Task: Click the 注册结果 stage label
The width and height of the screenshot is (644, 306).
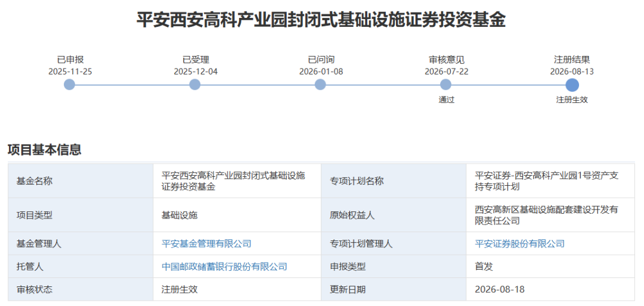Action: click(572, 60)
